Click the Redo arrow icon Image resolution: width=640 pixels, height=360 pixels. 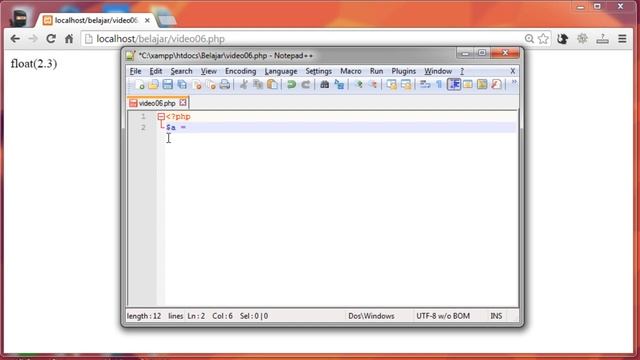(306, 84)
